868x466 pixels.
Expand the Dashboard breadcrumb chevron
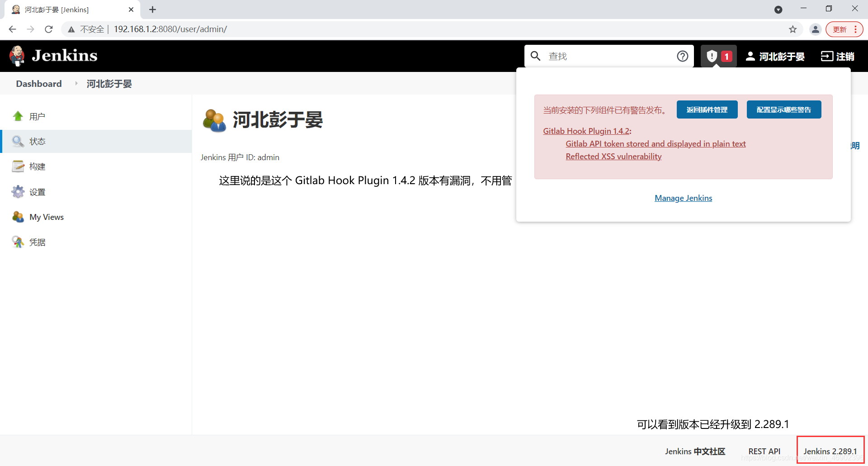[76, 84]
